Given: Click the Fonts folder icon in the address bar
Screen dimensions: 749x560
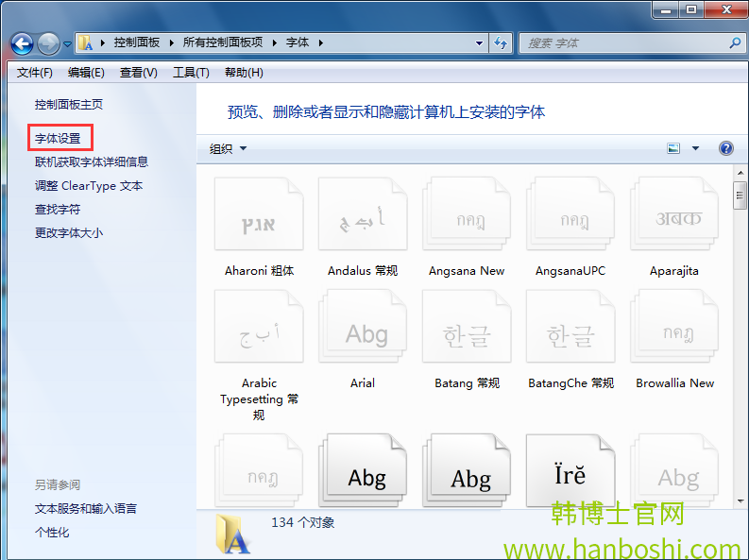Looking at the screenshot, I should [x=86, y=42].
